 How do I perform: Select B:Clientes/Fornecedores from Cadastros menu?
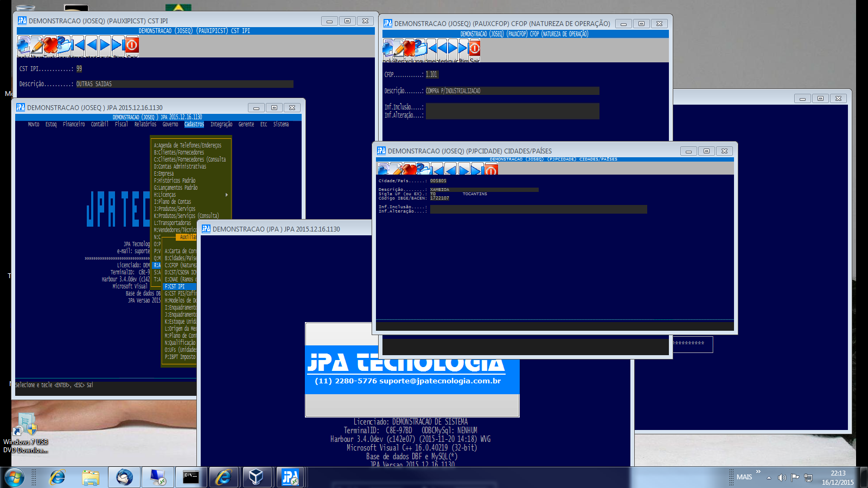point(179,152)
